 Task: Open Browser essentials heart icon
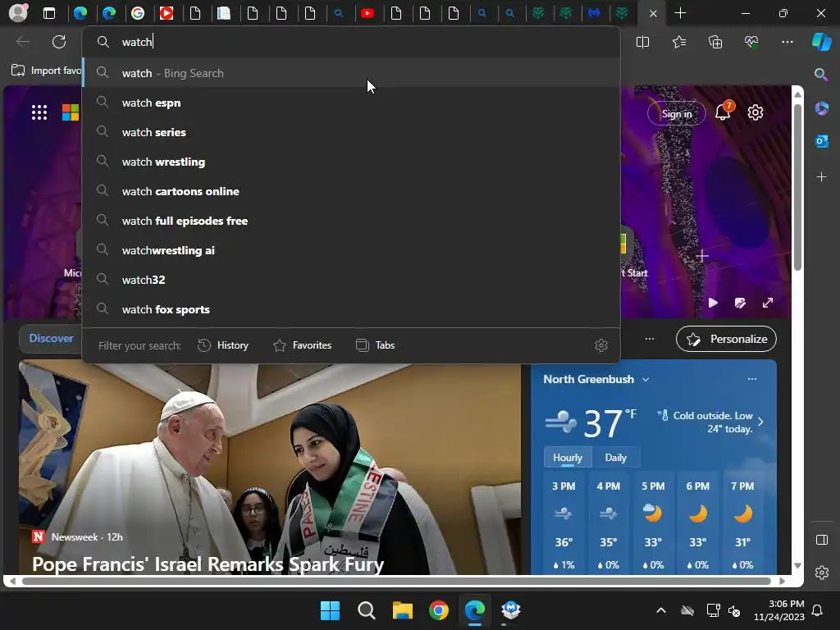[751, 42]
